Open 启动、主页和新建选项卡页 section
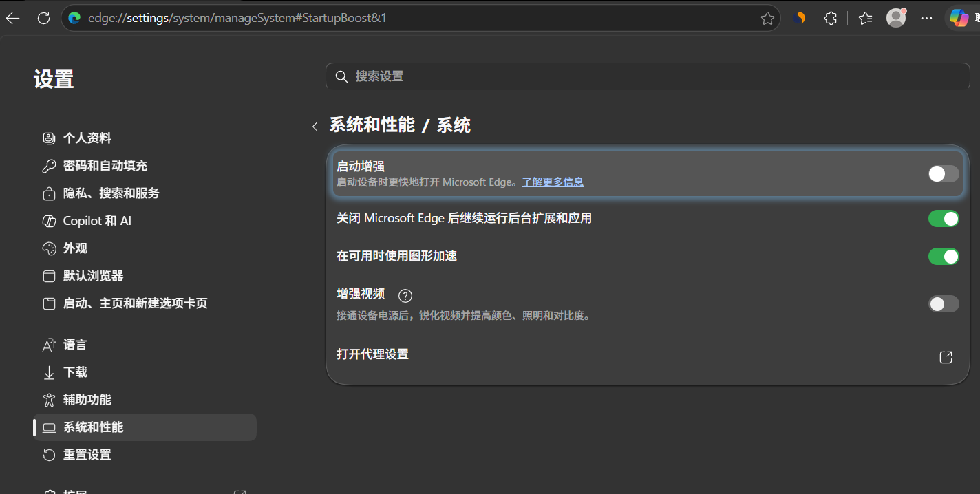Screen dimensions: 980x494 point(145,303)
